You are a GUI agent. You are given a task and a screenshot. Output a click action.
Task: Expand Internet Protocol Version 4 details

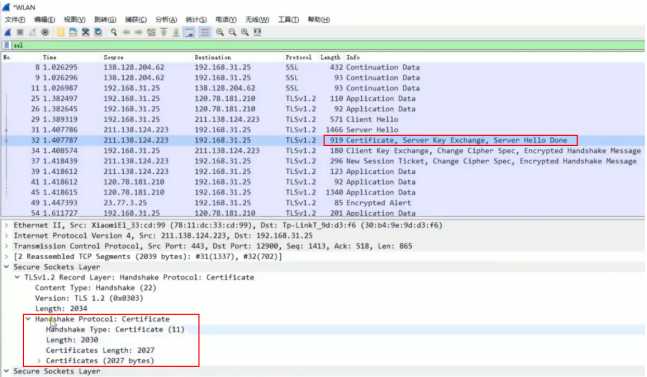click(7, 236)
